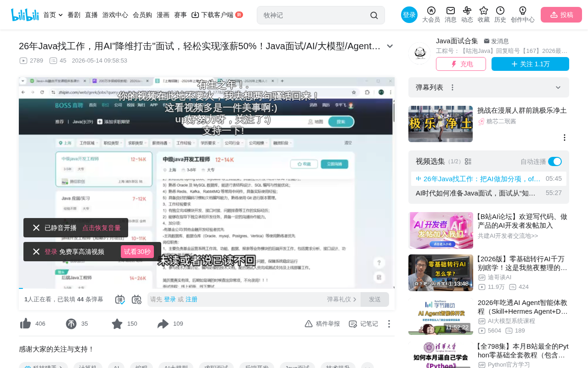
Task: Click the bilibili logo
Action: pos(25,15)
